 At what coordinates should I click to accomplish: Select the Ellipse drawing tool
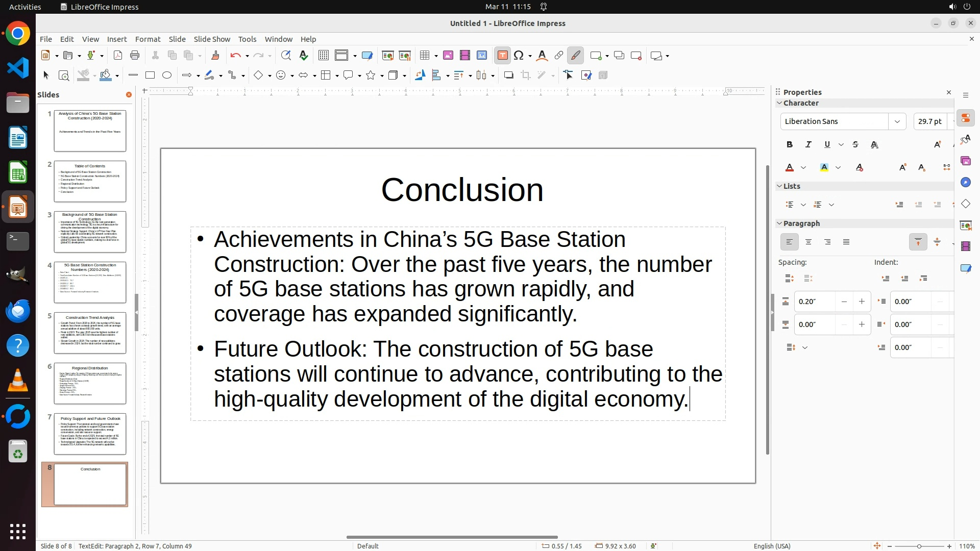(x=167, y=76)
